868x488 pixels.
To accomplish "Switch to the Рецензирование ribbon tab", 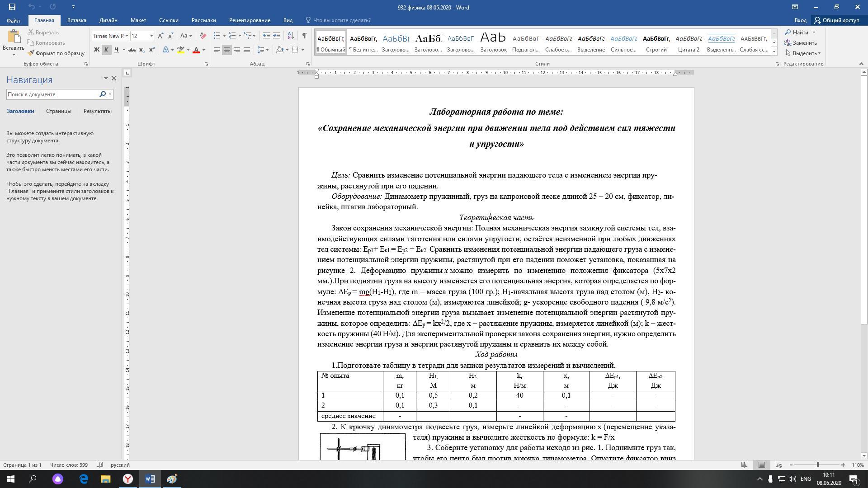I will 250,20.
